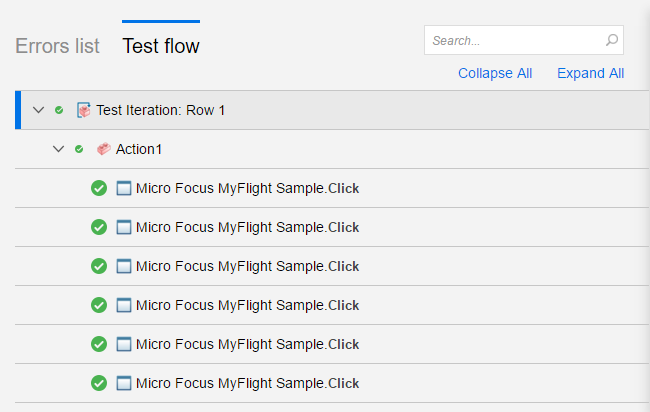650x412 pixels.
Task: Click the last step's green passed checkmark
Action: pos(99,383)
